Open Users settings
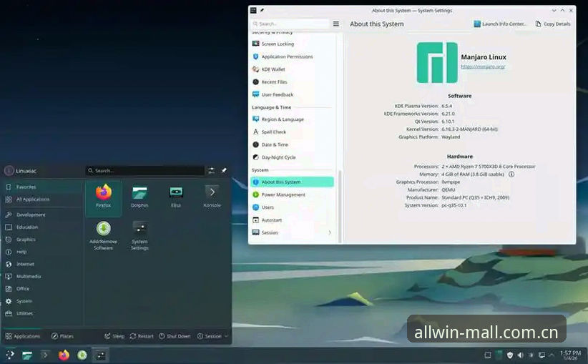This screenshot has width=588, height=364. tap(292, 207)
